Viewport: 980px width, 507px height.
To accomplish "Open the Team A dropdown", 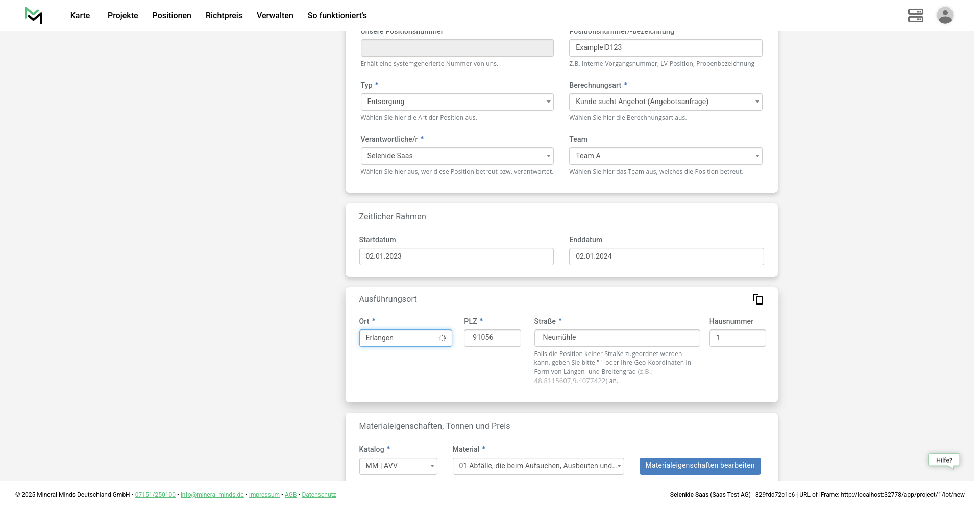I will pos(665,156).
